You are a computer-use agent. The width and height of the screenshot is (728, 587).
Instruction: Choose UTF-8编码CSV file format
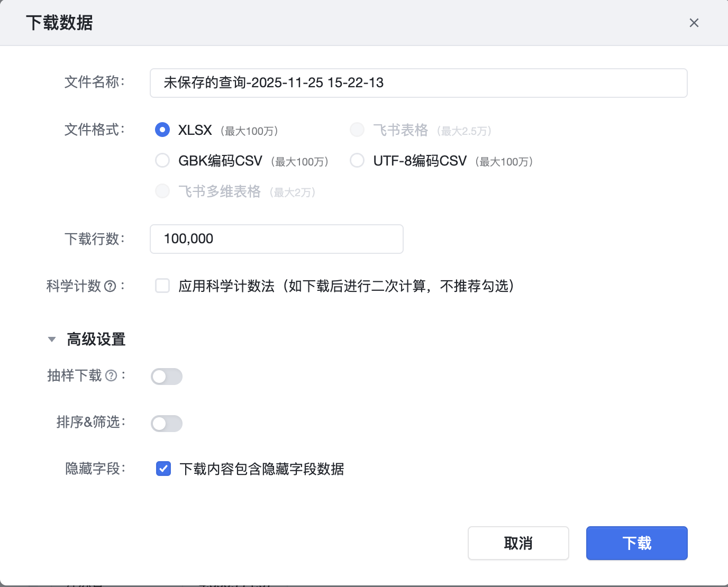coord(357,161)
